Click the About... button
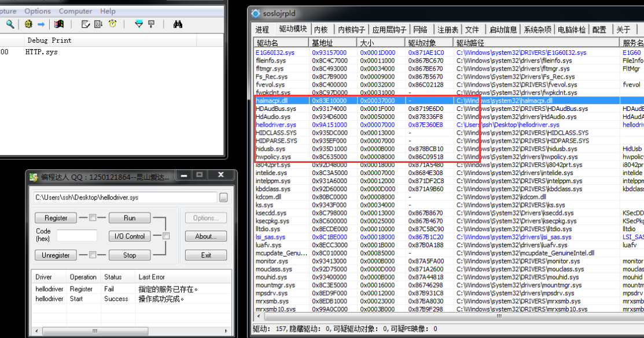 pyautogui.click(x=206, y=236)
